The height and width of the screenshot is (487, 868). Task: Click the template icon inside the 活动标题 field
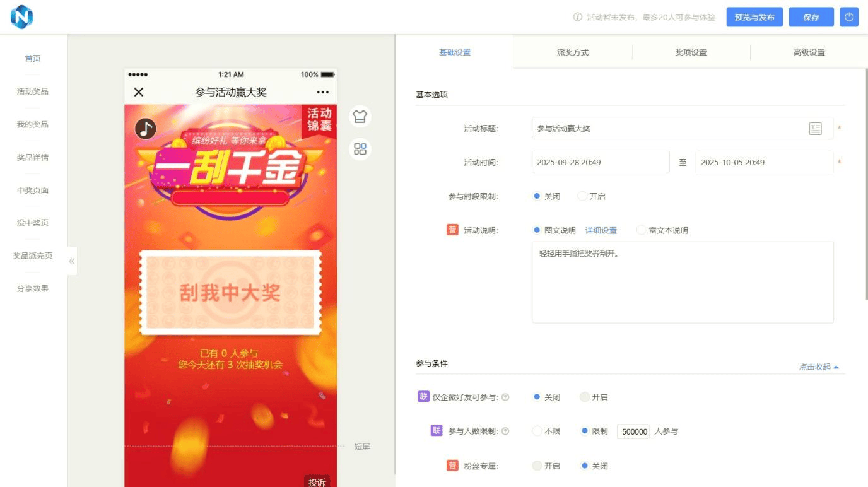816,129
